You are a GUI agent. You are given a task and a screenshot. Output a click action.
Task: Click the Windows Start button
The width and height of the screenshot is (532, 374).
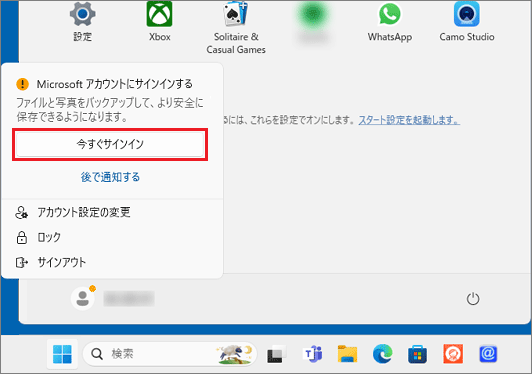[62, 354]
